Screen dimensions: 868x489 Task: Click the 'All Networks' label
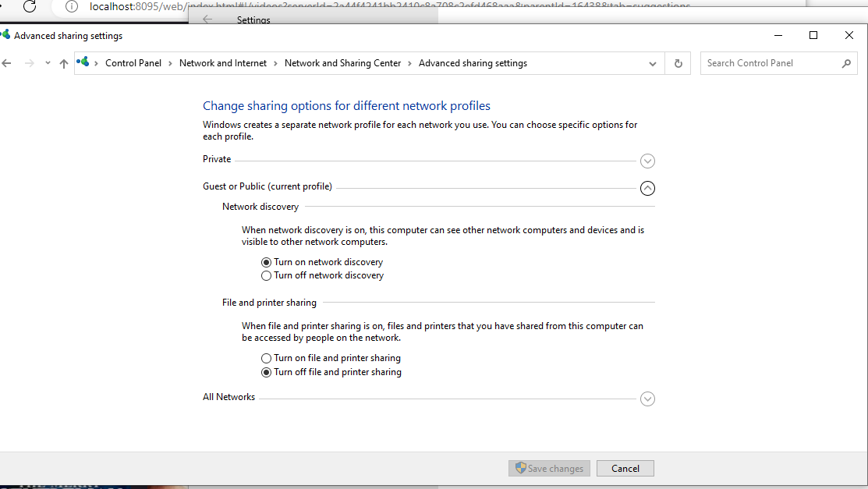point(229,396)
